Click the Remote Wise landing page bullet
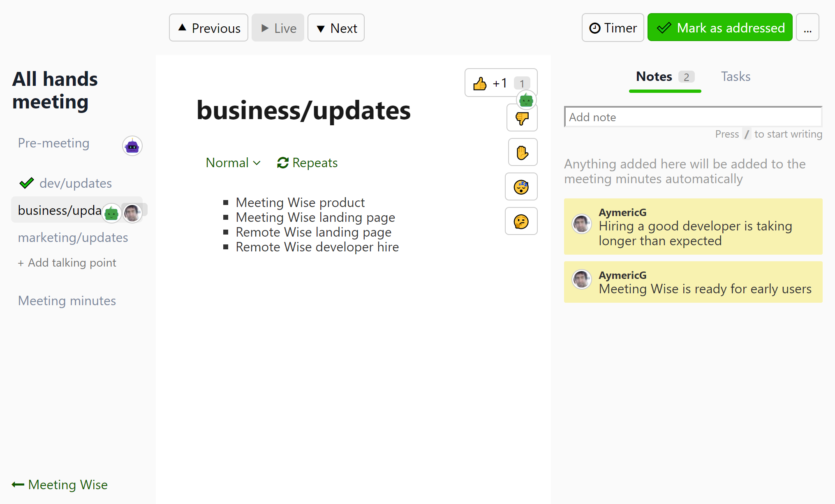 pyautogui.click(x=313, y=232)
